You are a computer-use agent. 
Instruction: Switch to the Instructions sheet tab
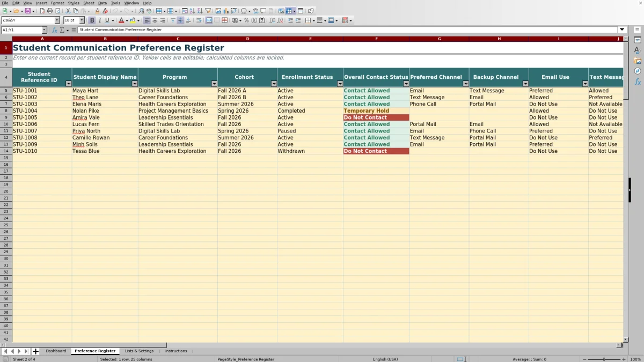176,351
